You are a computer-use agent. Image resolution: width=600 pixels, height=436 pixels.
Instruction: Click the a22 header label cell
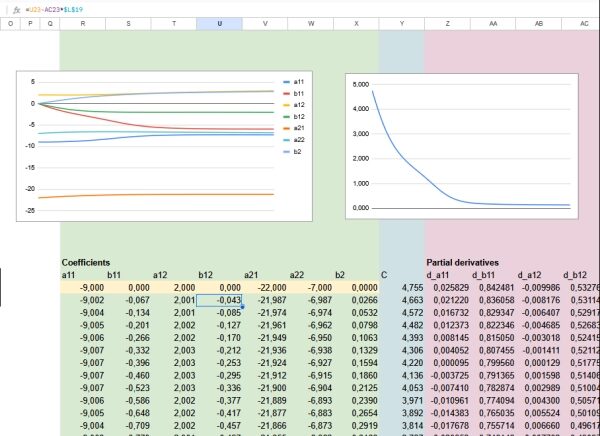pos(296,274)
